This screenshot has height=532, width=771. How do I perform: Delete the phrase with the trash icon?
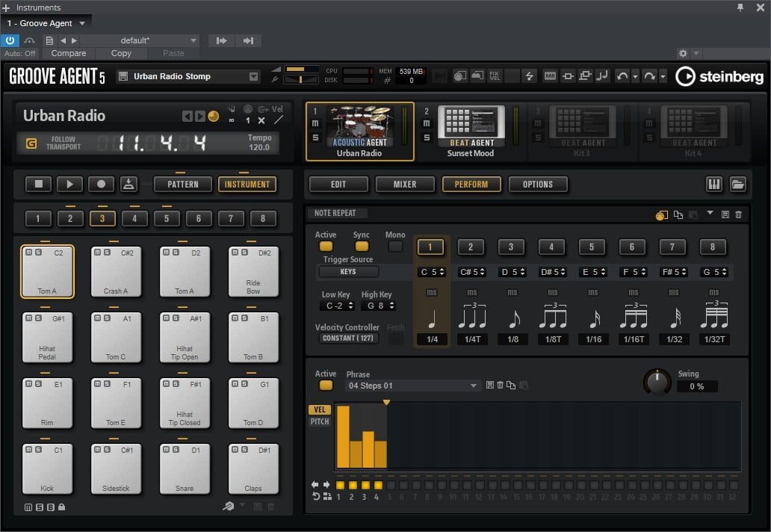[500, 385]
